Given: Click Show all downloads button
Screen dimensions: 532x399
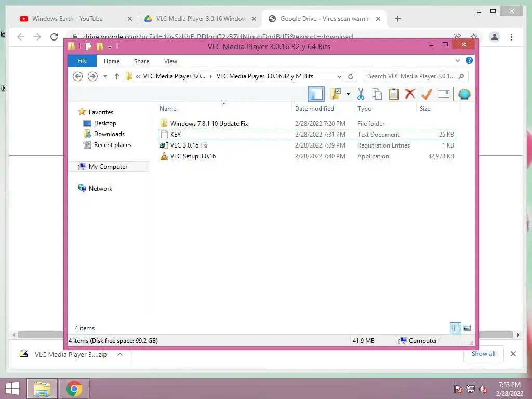Looking at the screenshot, I should 484,354.
